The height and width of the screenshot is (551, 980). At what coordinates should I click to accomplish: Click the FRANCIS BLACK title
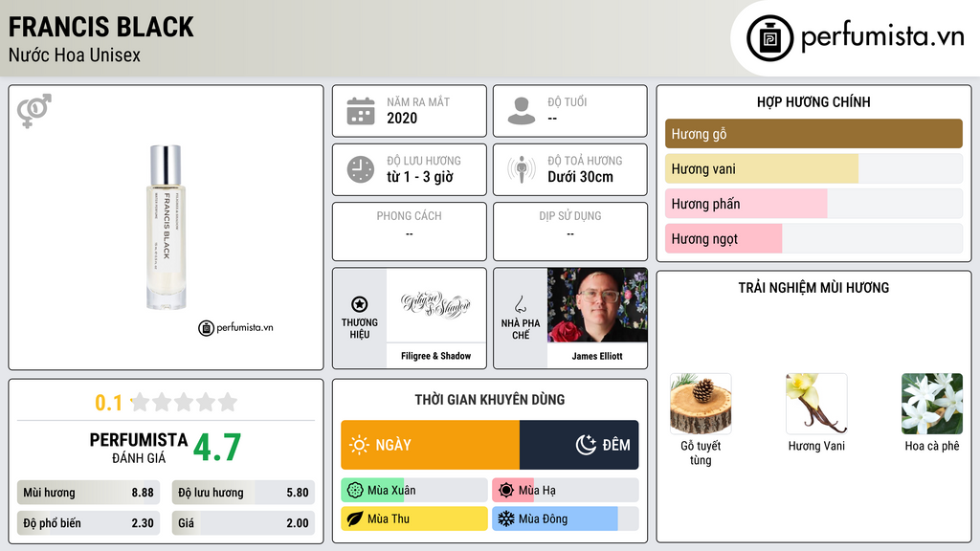(x=101, y=28)
